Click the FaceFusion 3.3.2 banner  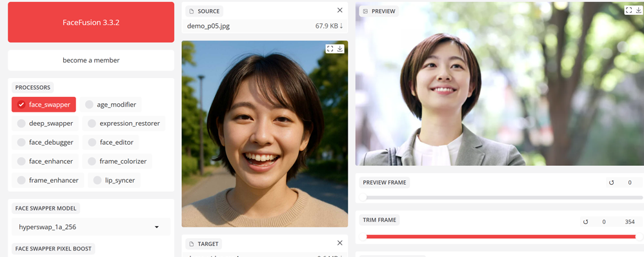click(x=91, y=22)
